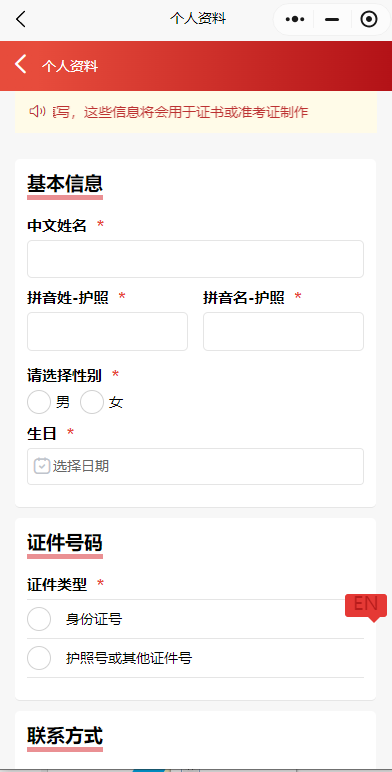Screen dimensions: 392x772
Task: Click the 证件号码 section heading
Action: click(x=65, y=543)
